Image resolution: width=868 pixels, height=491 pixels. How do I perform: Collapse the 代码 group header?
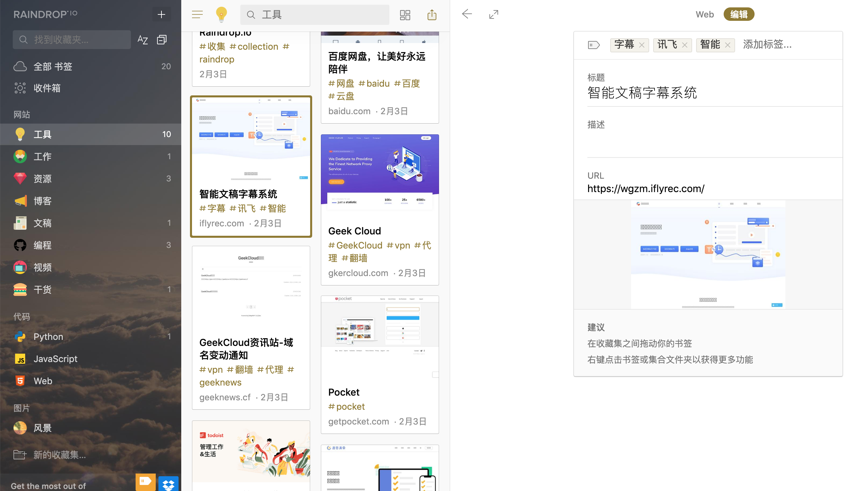pos(22,317)
